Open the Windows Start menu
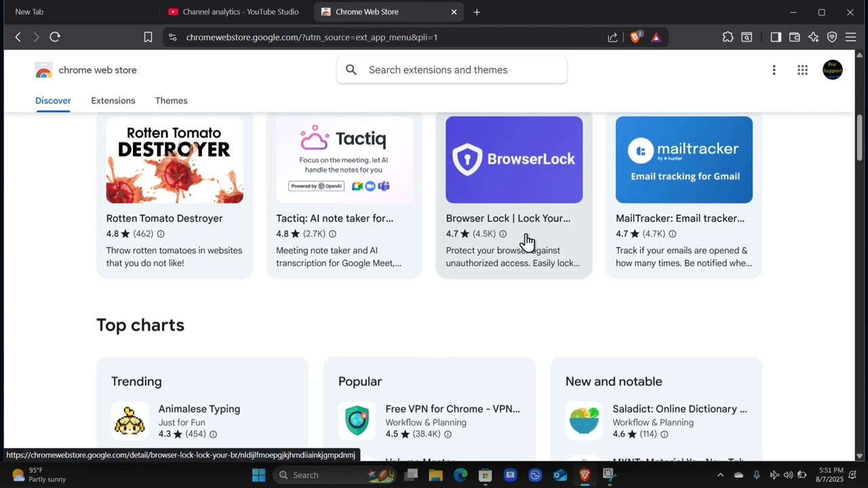The height and width of the screenshot is (488, 868). [x=259, y=475]
